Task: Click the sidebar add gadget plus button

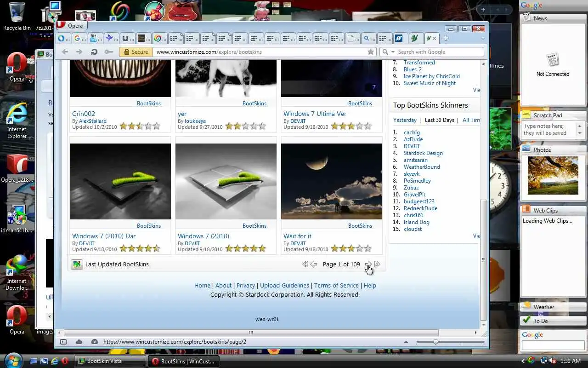Action: pos(483,10)
